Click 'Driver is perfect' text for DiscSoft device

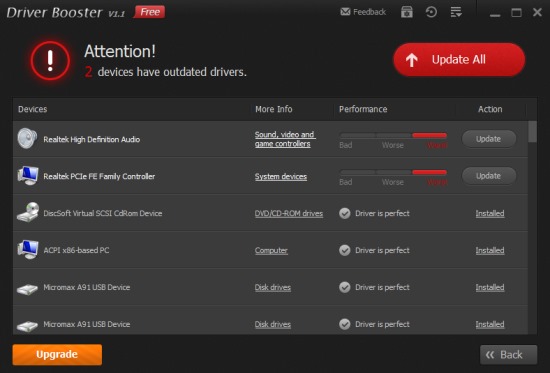pyautogui.click(x=382, y=213)
